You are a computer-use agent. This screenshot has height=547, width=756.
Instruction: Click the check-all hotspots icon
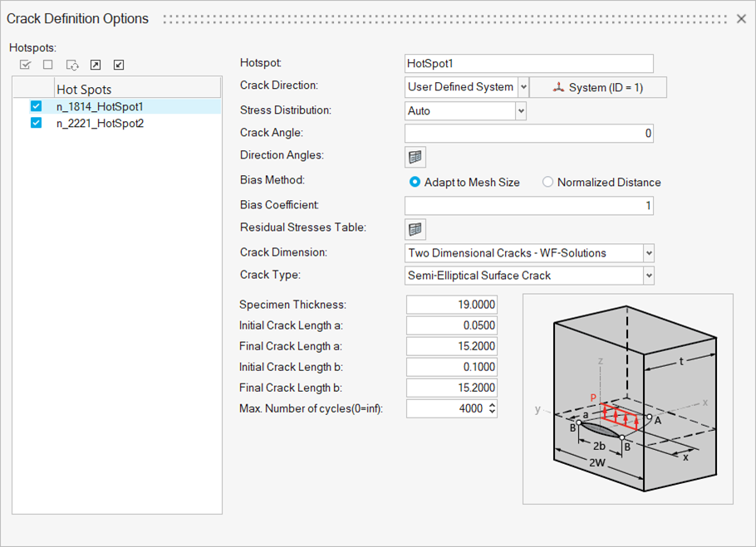[x=26, y=65]
